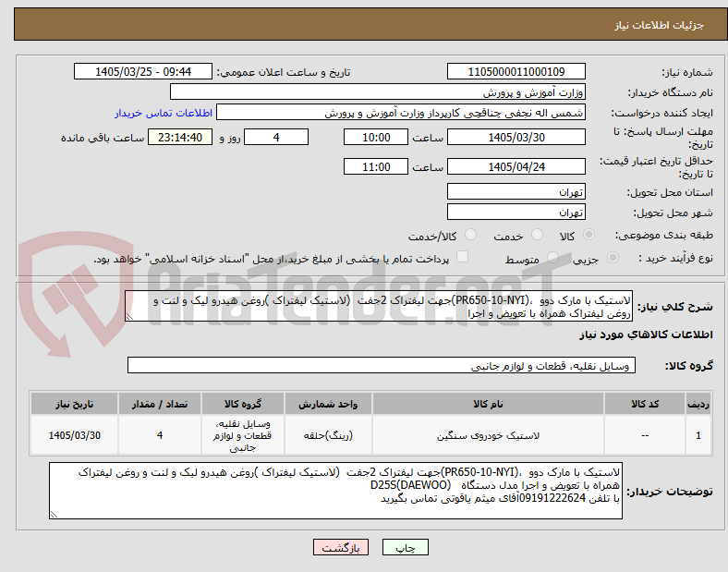Image resolution: width=728 pixels, height=572 pixels.
Task: Click the نوع فرآیند خرید label
Action: 675,258
